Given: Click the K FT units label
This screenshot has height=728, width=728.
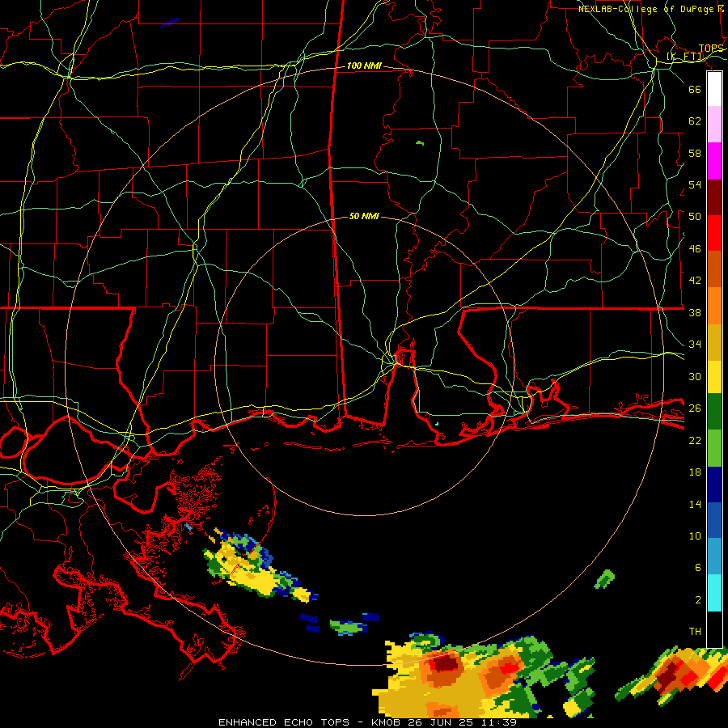Looking at the screenshot, I should (x=685, y=57).
